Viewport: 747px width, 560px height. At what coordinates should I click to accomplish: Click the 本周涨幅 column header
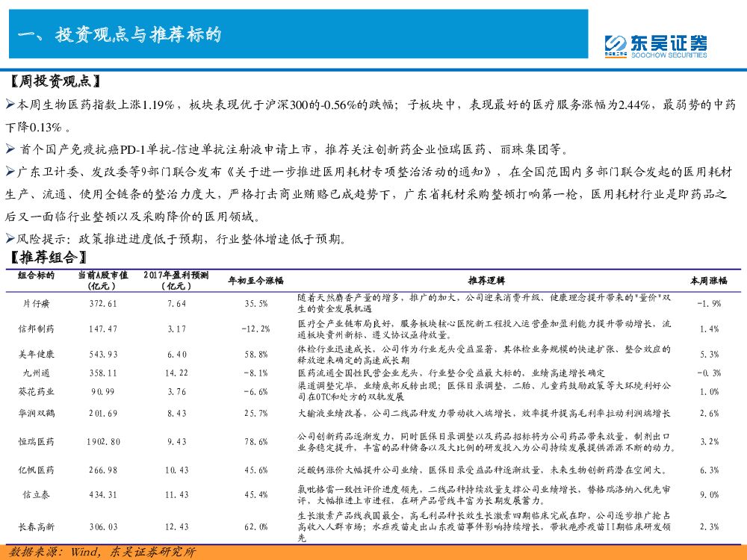coord(709,281)
